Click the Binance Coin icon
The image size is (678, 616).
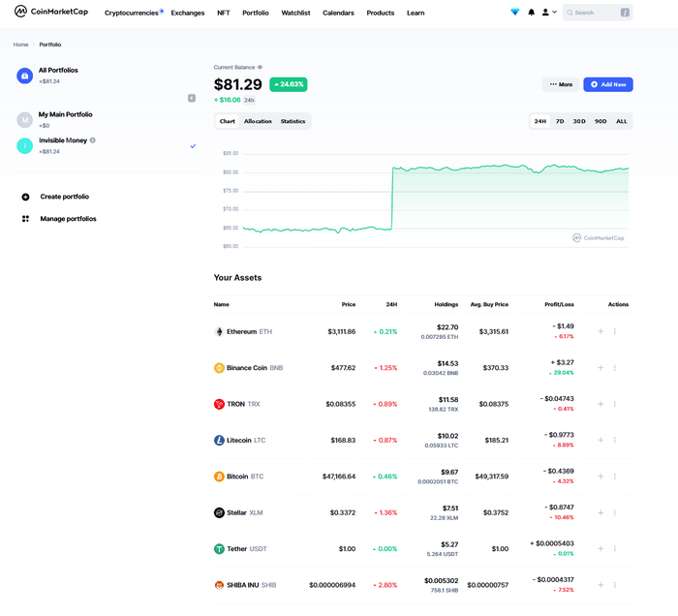(219, 368)
